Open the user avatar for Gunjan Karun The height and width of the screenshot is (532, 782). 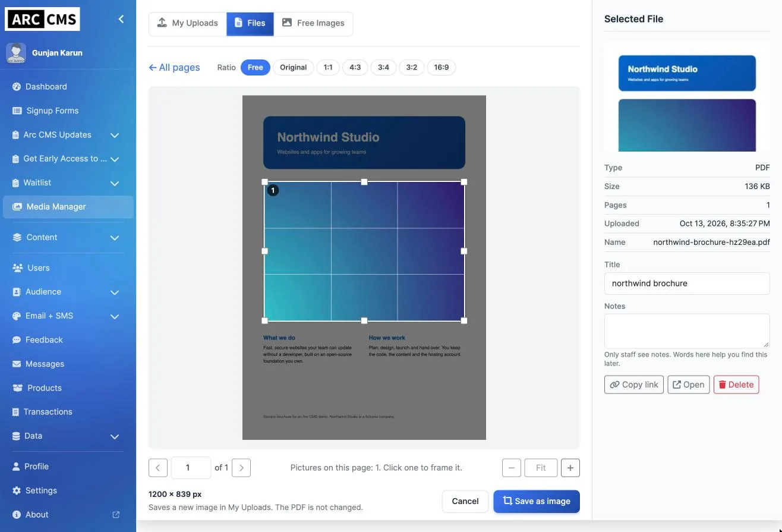pos(16,53)
